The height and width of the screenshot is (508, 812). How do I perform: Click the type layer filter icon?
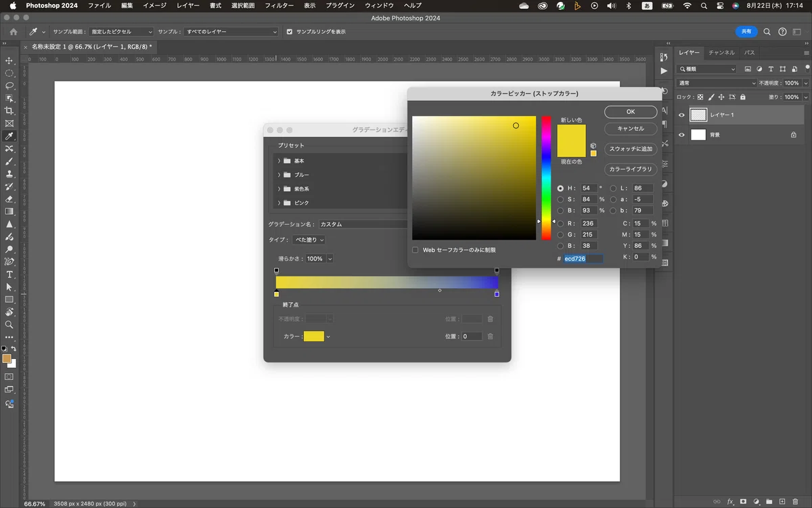click(x=771, y=69)
